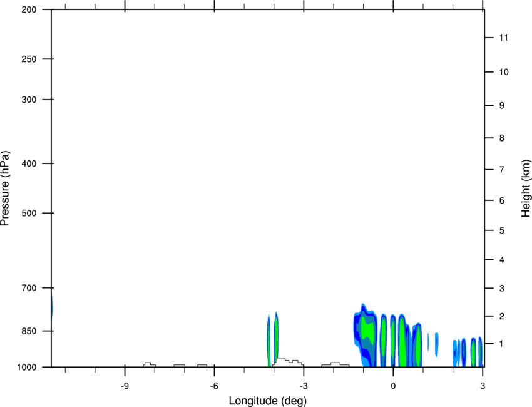Click the 11 km height tick label

[x=503, y=38]
